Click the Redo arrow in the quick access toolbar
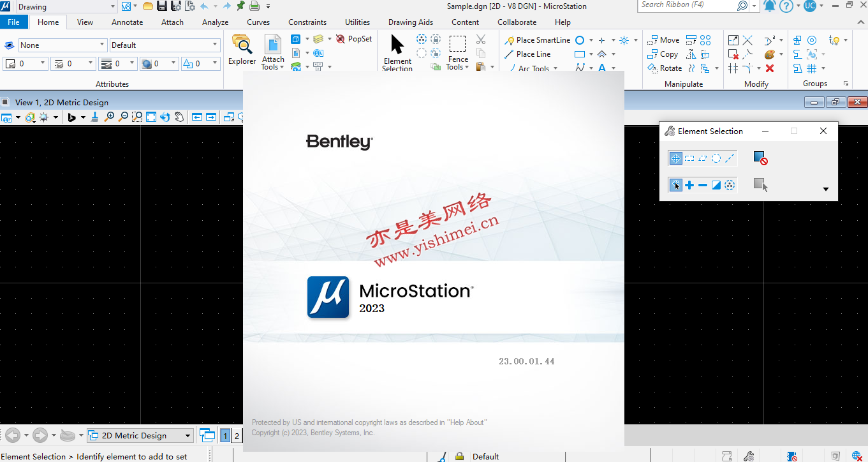This screenshot has width=868, height=462. click(x=226, y=6)
